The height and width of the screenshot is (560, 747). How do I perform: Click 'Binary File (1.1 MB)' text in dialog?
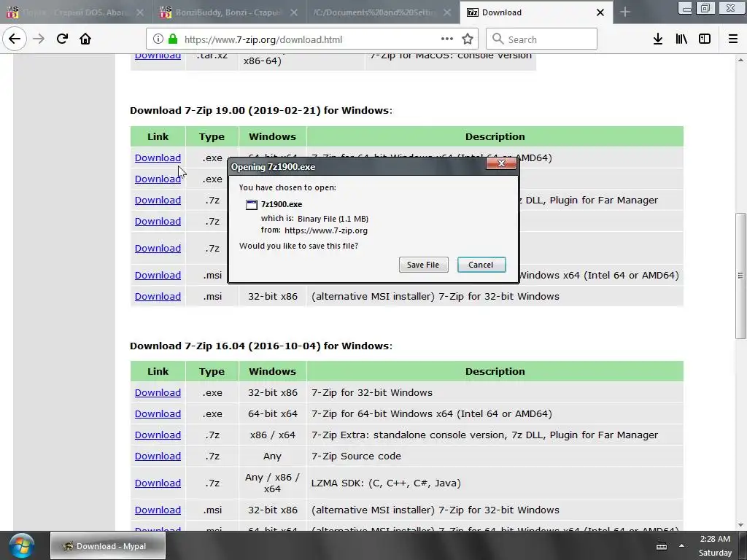coord(333,219)
